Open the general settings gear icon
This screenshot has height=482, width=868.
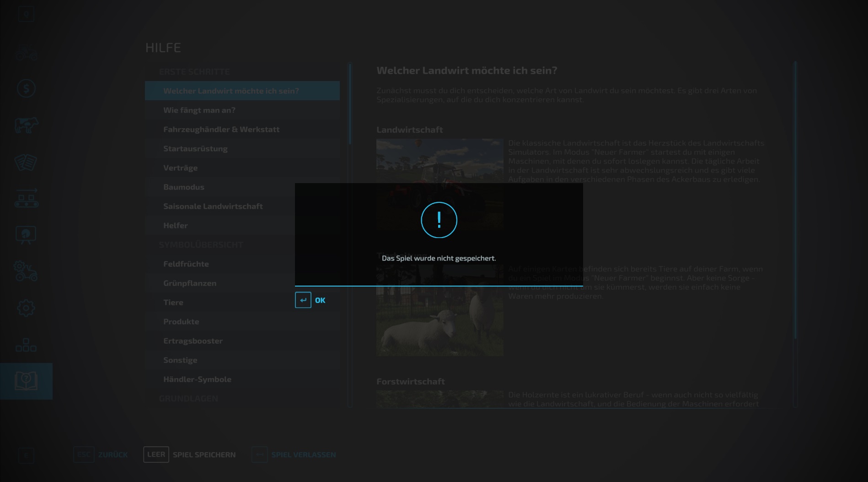pyautogui.click(x=26, y=308)
